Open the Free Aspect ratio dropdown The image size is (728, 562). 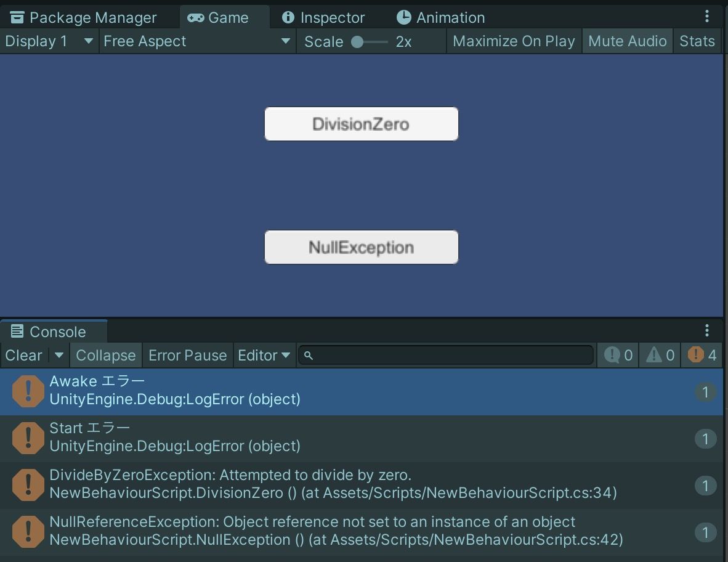click(196, 41)
